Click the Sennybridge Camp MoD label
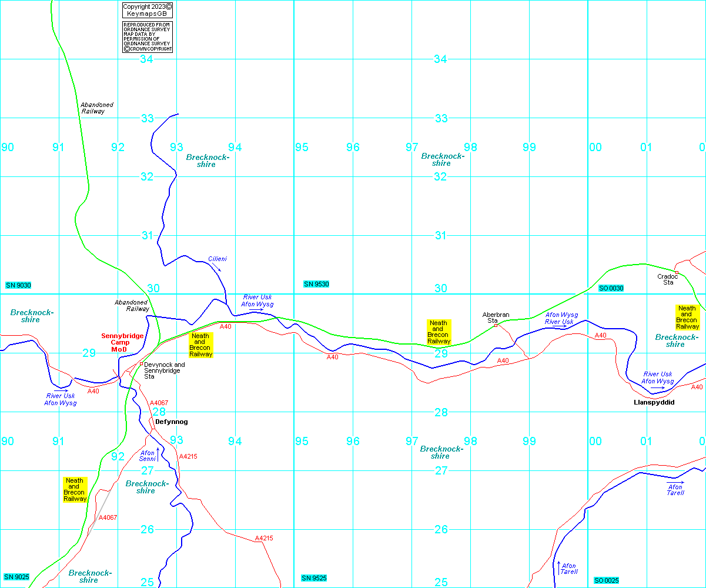706x588 pixels. point(122,342)
